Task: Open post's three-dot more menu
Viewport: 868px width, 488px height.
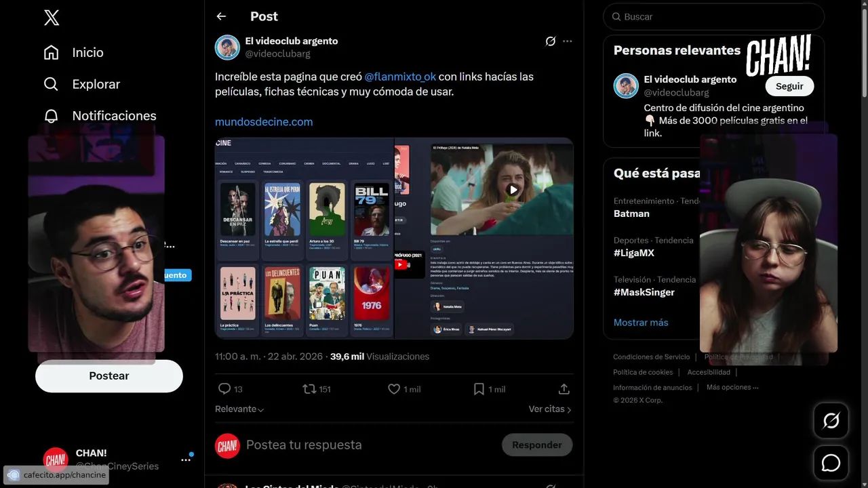Action: pyautogui.click(x=568, y=41)
